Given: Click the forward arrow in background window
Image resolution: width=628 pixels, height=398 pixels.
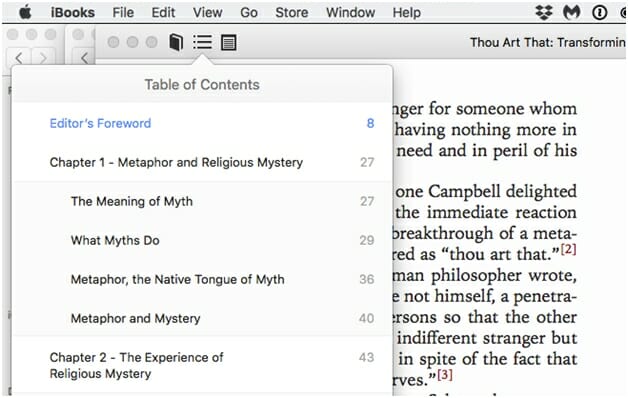Looking at the screenshot, I should pos(43,58).
